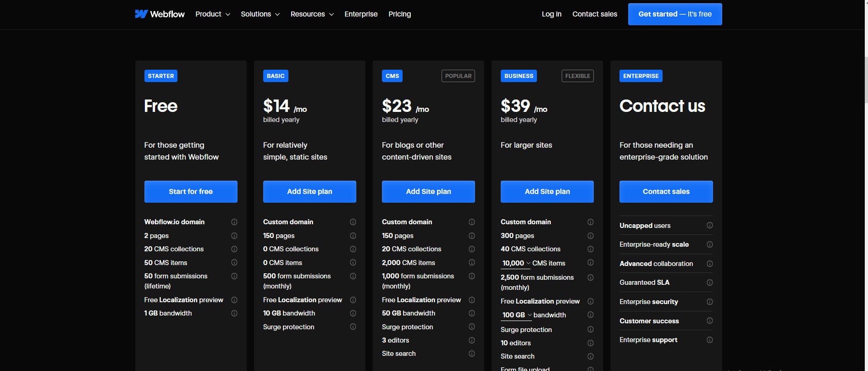Click Contact sales in the header

click(x=595, y=14)
